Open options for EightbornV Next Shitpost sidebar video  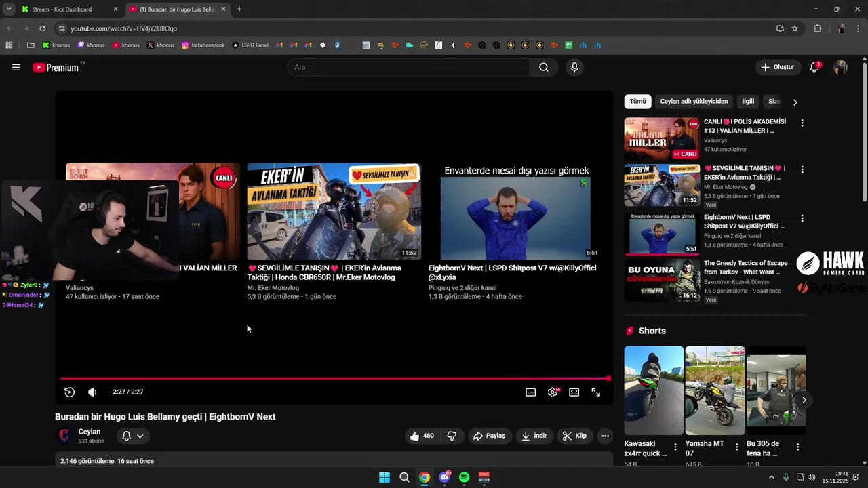[x=802, y=218]
